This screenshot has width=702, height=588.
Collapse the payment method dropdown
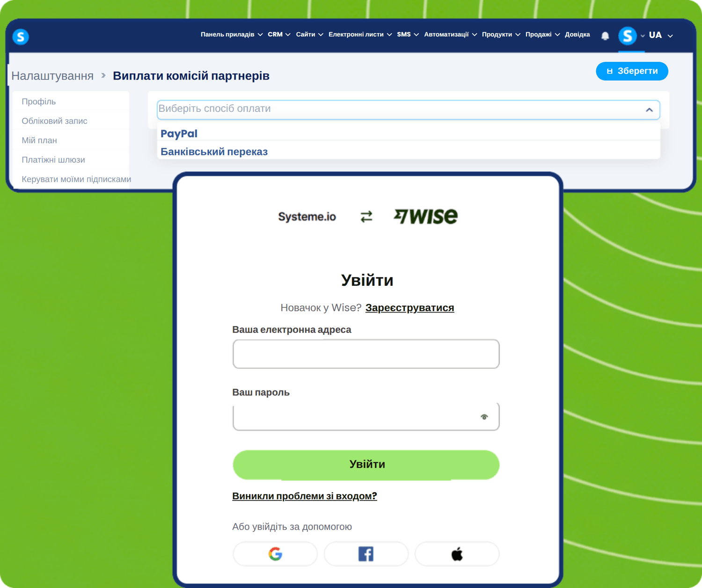649,110
